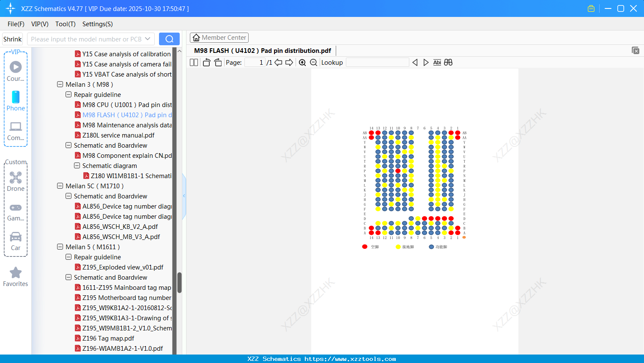Click the yellow VIP bag icon in title bar
Image resolution: width=644 pixels, height=363 pixels.
pyautogui.click(x=591, y=8)
